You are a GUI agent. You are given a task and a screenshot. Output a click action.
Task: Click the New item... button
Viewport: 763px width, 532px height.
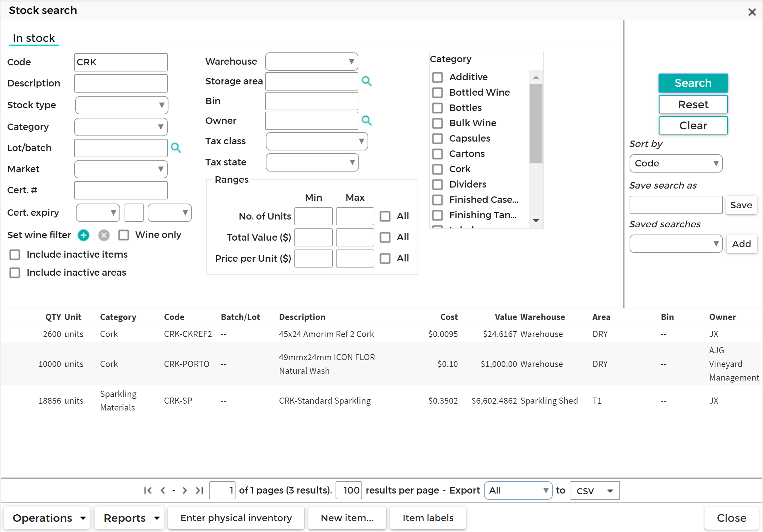click(347, 518)
